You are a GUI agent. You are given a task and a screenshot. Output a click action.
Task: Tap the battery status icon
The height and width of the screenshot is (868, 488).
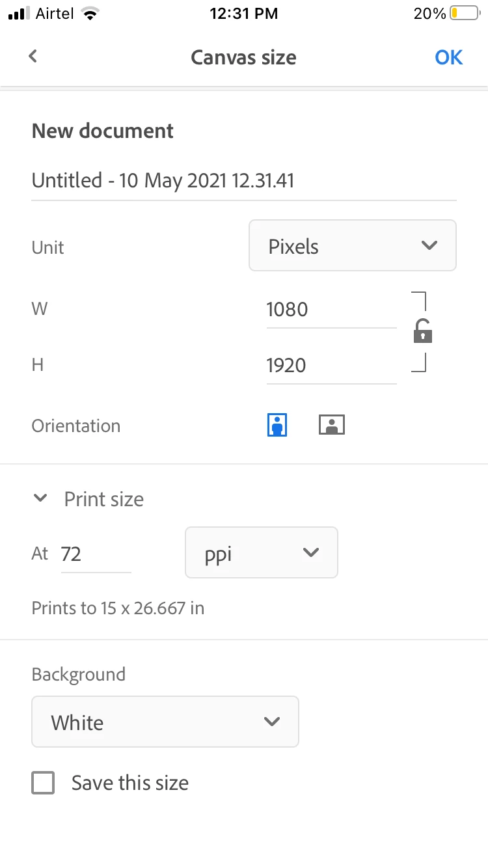(464, 14)
